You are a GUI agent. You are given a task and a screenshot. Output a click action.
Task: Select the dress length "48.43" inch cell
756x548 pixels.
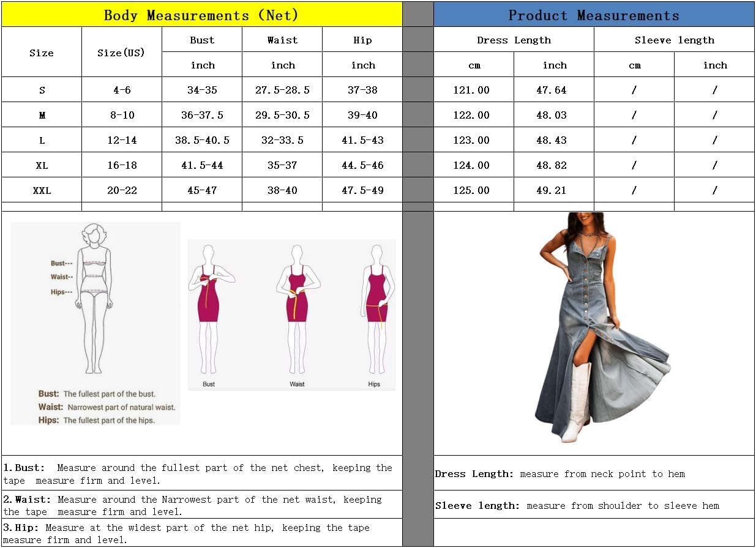click(554, 140)
